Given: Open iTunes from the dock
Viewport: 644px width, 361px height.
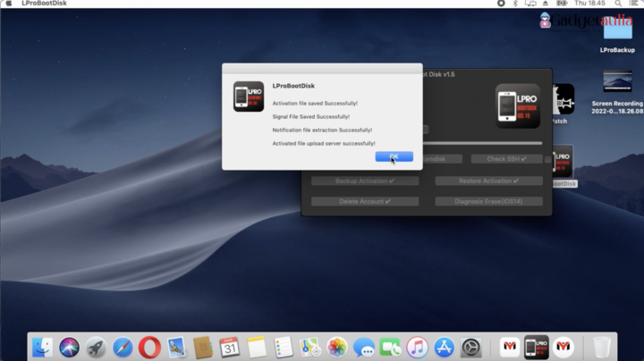Looking at the screenshot, I should tap(418, 348).
